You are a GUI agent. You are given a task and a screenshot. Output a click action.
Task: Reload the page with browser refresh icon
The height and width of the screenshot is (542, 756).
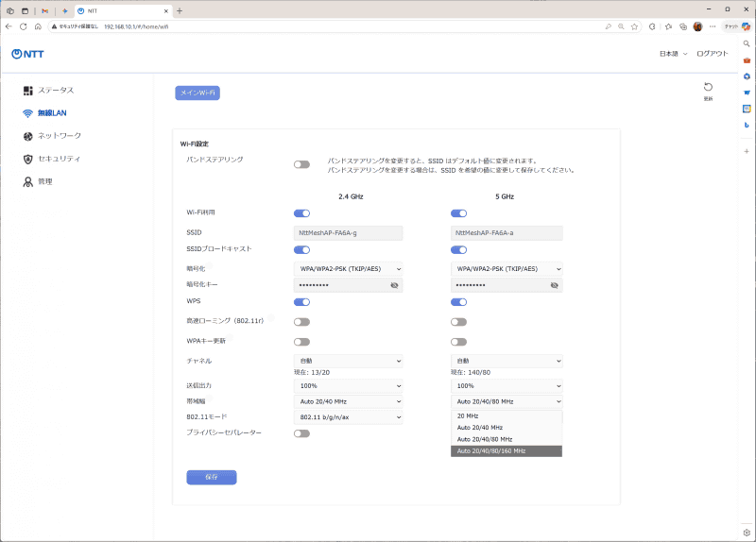click(x=23, y=26)
